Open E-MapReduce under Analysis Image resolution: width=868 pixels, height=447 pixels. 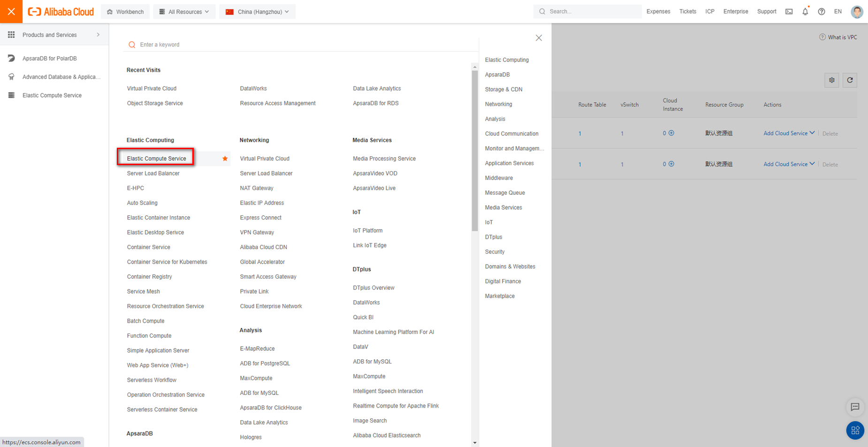(x=257, y=349)
